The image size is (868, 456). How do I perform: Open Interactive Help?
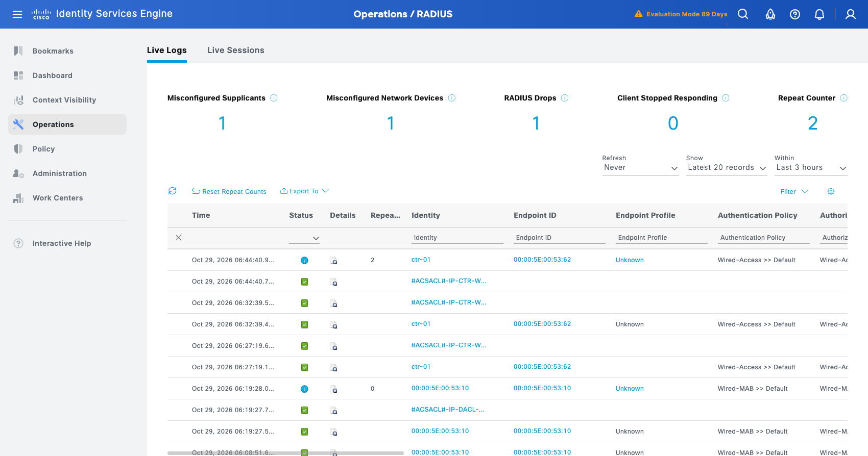(67, 243)
